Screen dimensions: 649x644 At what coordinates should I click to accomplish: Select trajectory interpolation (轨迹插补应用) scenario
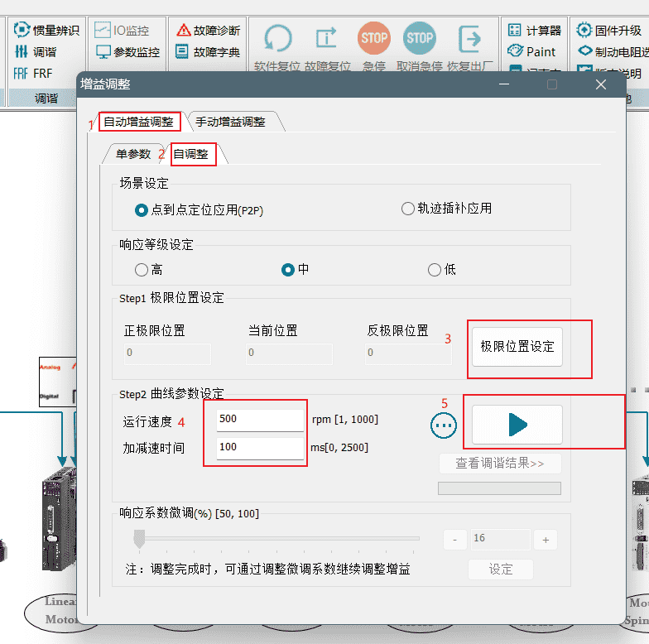tap(407, 209)
